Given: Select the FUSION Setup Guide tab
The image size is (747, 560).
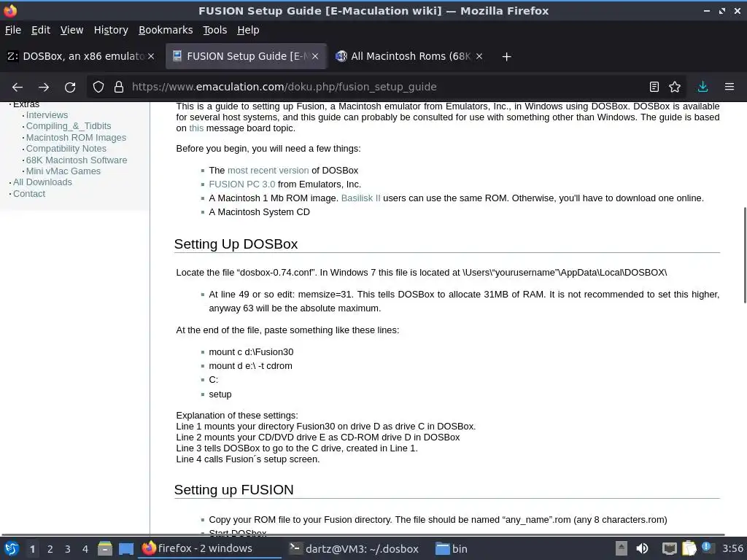Looking at the screenshot, I should pyautogui.click(x=245, y=56).
